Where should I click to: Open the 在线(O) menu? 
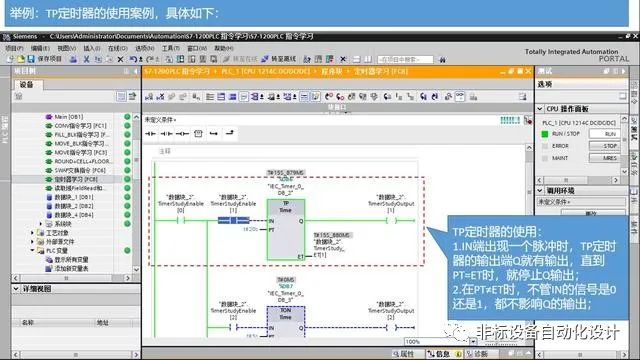pos(118,48)
